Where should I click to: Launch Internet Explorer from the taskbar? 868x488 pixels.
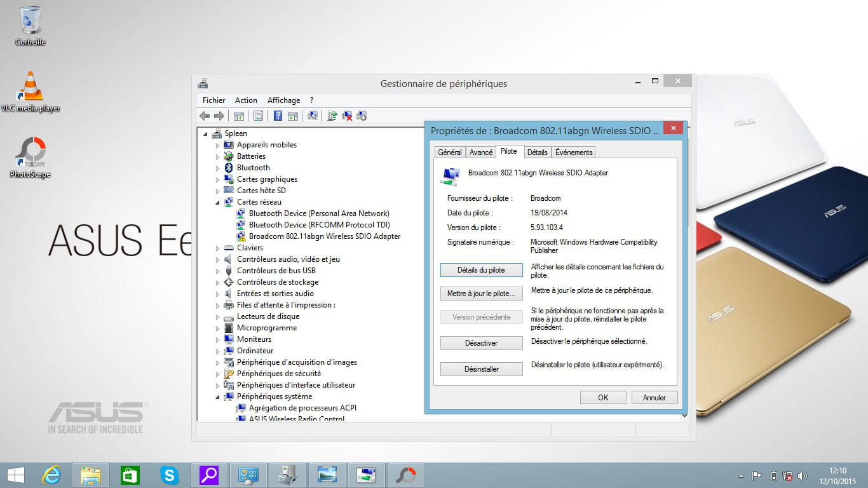point(51,475)
